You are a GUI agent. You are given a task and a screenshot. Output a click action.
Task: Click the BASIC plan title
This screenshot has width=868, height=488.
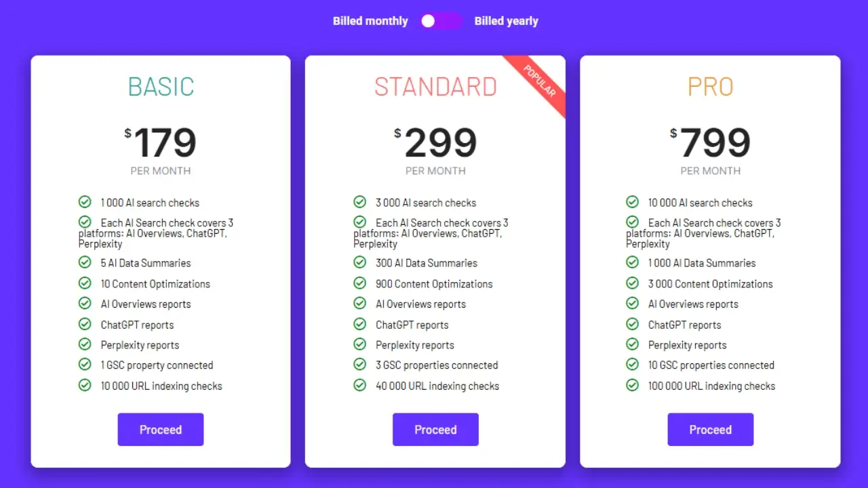161,87
